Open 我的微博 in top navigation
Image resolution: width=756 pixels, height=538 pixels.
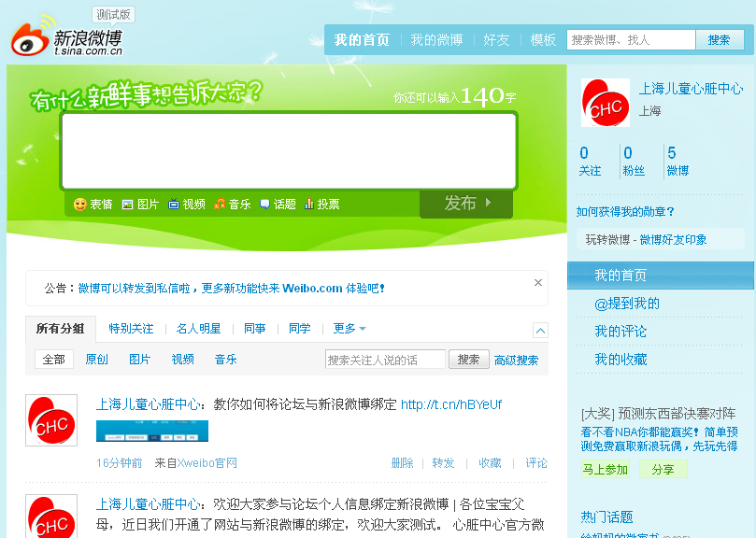(x=436, y=40)
